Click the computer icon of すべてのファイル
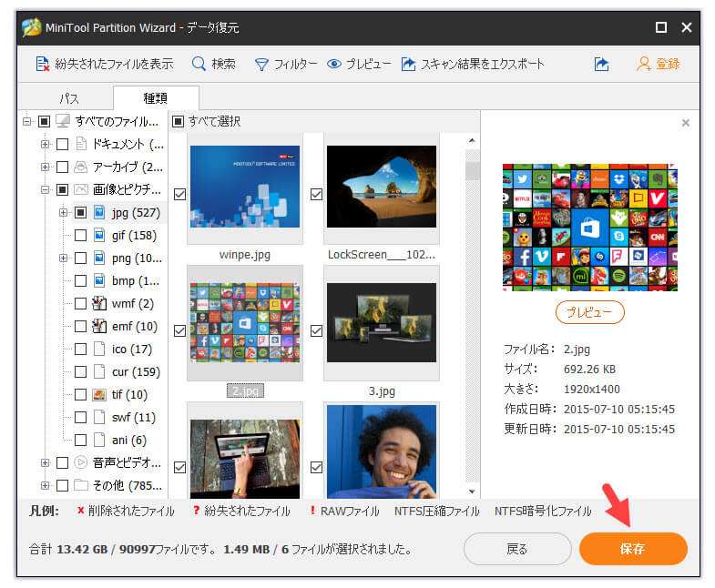Viewport: 715px width, 588px height. (x=63, y=121)
